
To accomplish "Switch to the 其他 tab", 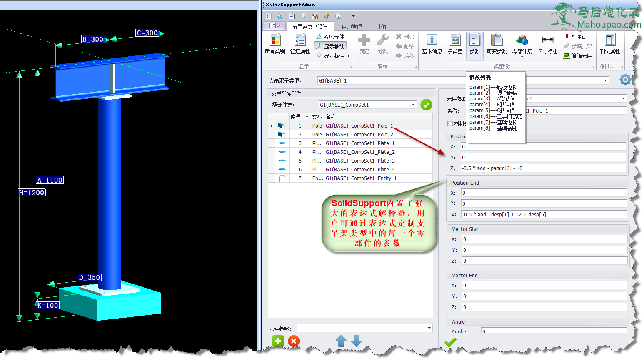I will 381,27.
